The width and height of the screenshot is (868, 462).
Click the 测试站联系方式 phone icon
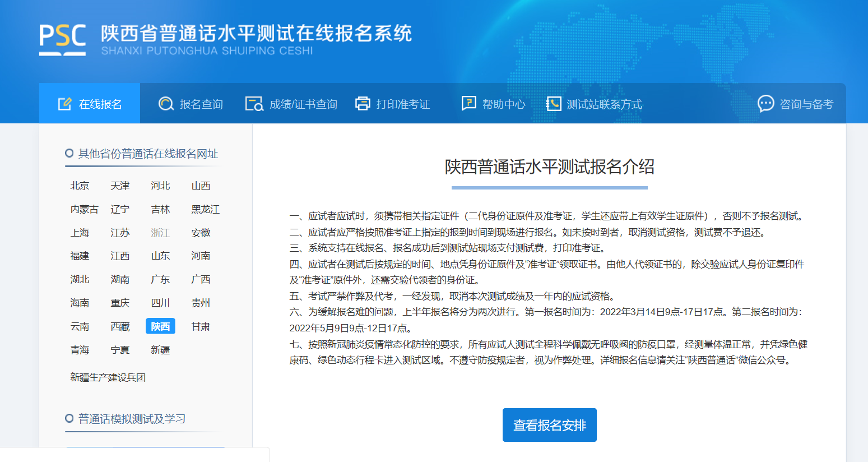point(553,104)
